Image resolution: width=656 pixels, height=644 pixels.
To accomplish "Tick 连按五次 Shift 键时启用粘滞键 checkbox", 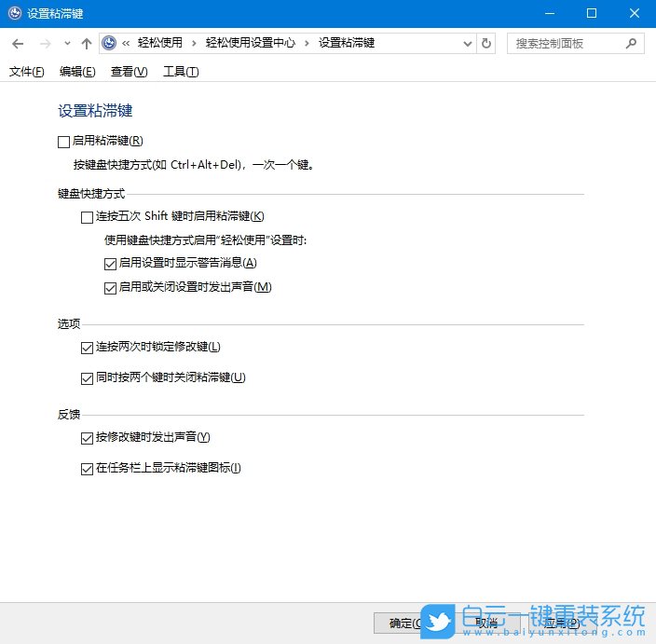I will point(87,217).
